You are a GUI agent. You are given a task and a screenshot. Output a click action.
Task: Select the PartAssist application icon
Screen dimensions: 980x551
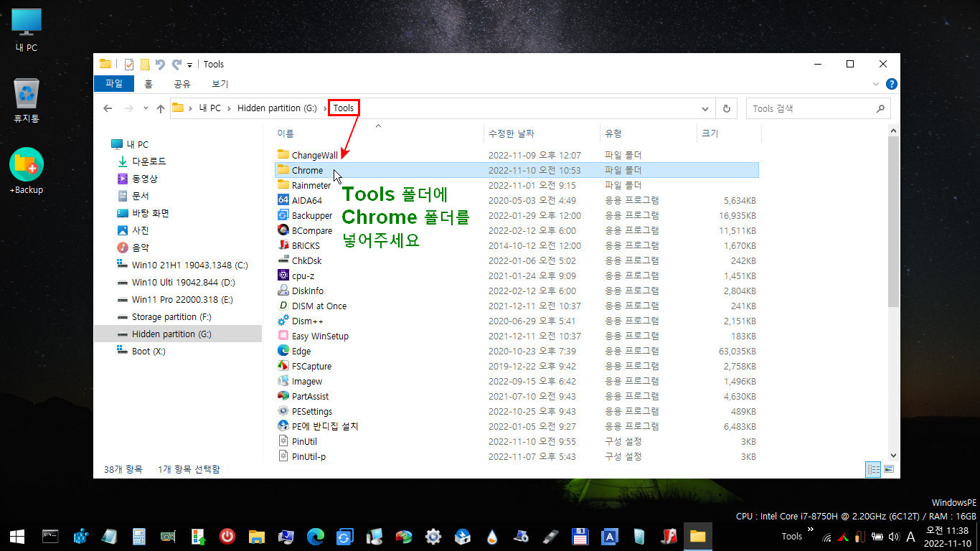283,396
